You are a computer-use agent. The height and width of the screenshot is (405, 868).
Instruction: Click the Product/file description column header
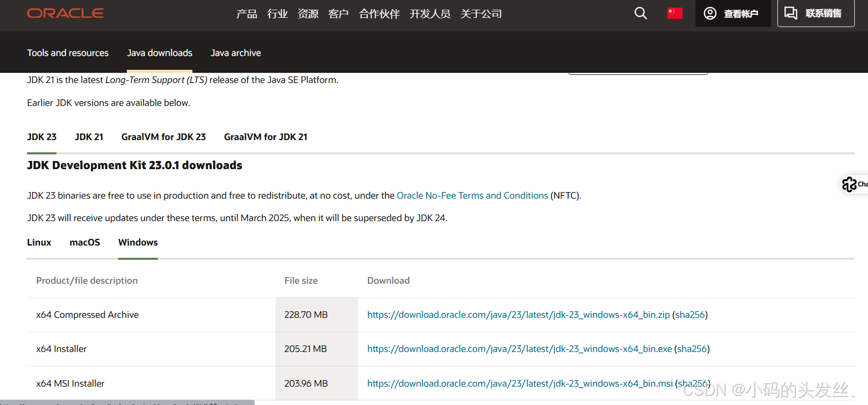tap(87, 281)
